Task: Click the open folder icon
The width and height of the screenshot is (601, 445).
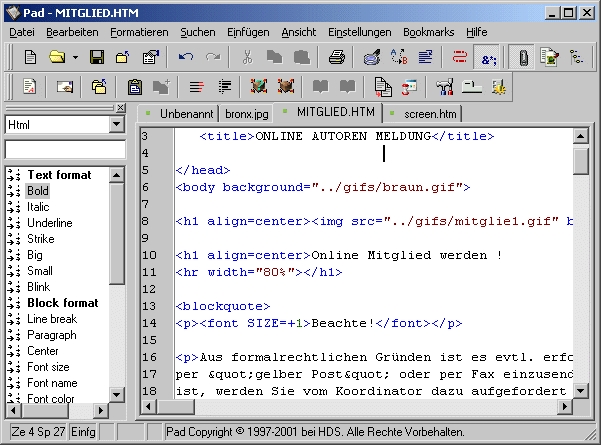Action: pyautogui.click(x=58, y=58)
